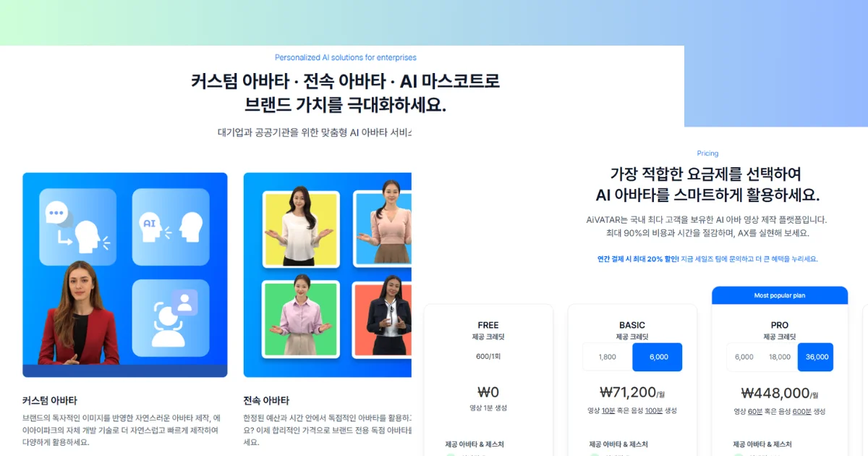Open the 전속 아바타 heading
Image resolution: width=868 pixels, height=456 pixels.
point(266,400)
